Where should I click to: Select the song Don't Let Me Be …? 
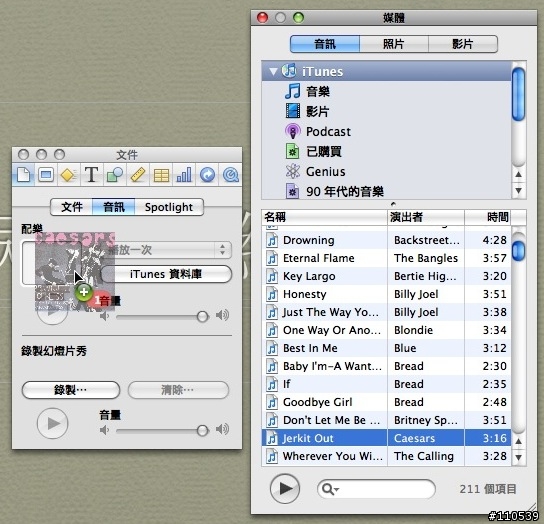click(x=386, y=420)
